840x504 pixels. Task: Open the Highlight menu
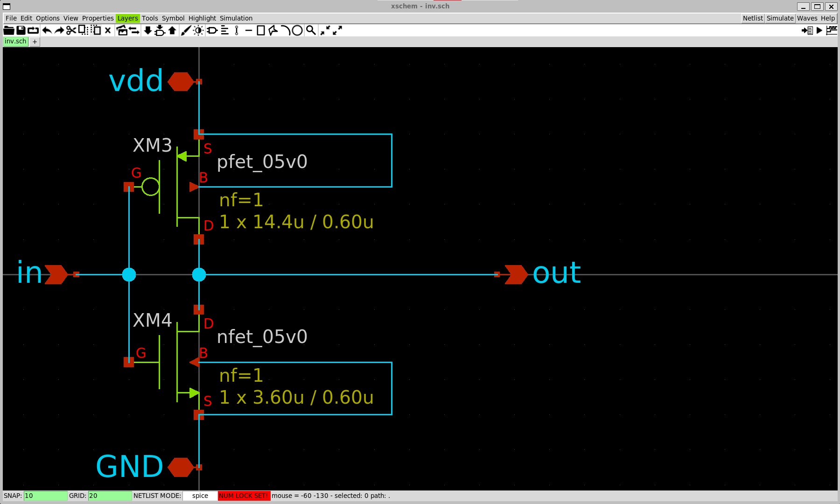[202, 18]
